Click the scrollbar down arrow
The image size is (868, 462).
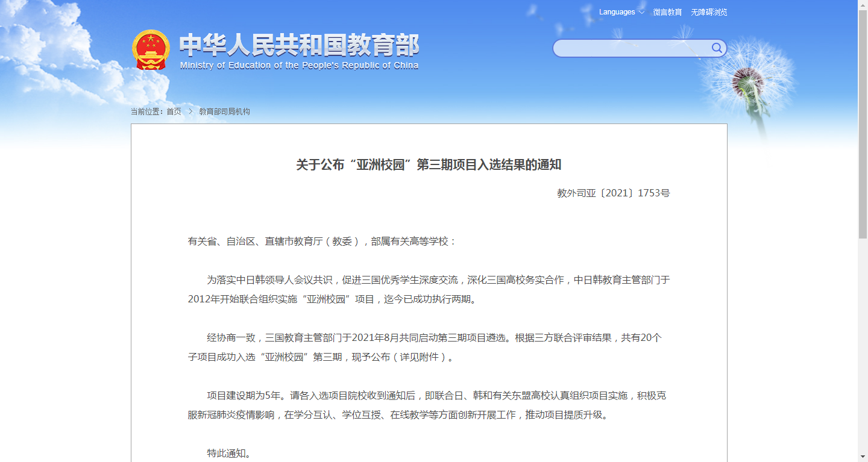click(863, 457)
